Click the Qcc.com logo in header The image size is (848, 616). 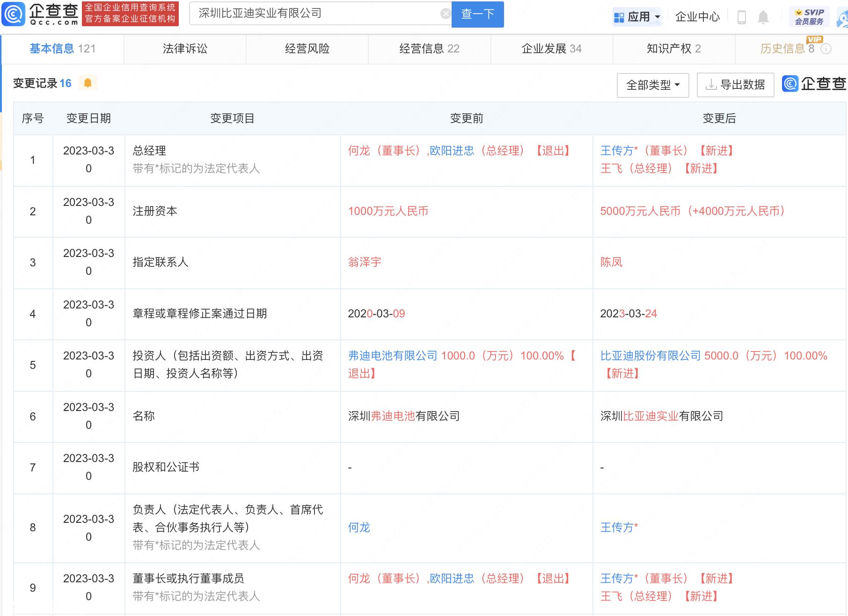tap(40, 14)
